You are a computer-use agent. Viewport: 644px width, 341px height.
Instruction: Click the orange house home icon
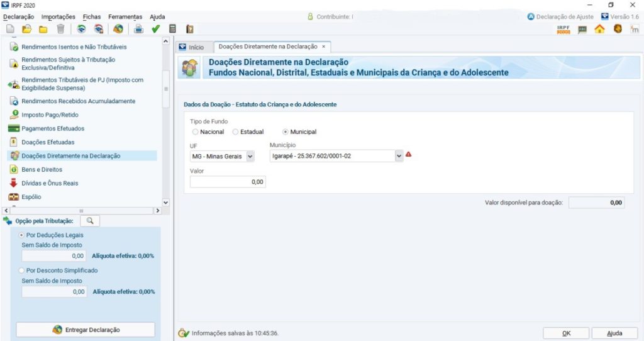[x=599, y=29]
